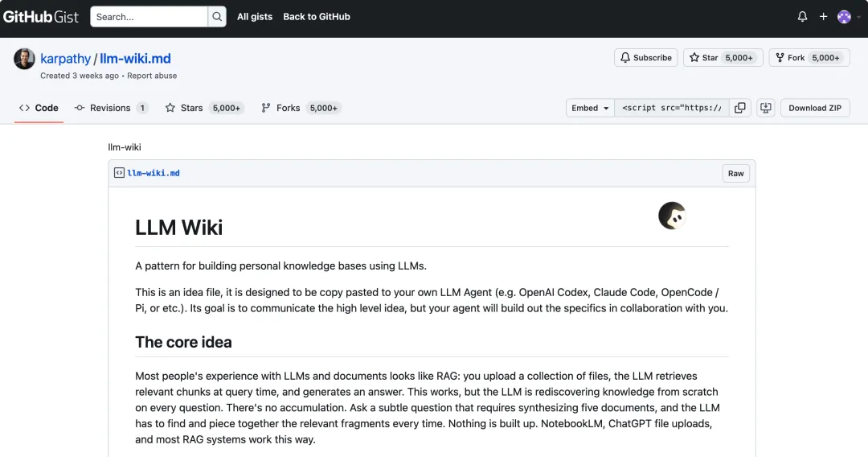Screen dimensions: 868x457
Task: Click the Raw file button
Action: pos(735,174)
